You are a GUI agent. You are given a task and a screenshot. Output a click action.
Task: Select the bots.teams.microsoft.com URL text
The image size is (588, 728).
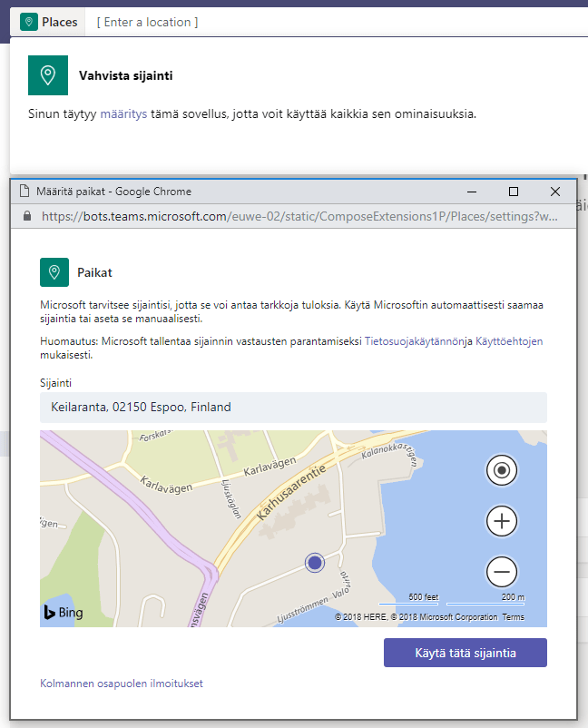pos(299,217)
